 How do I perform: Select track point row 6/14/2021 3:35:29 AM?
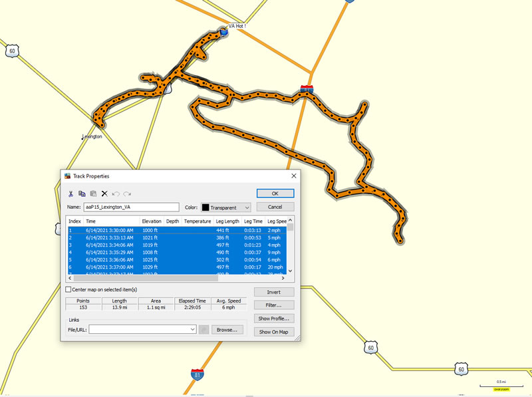tap(177, 253)
